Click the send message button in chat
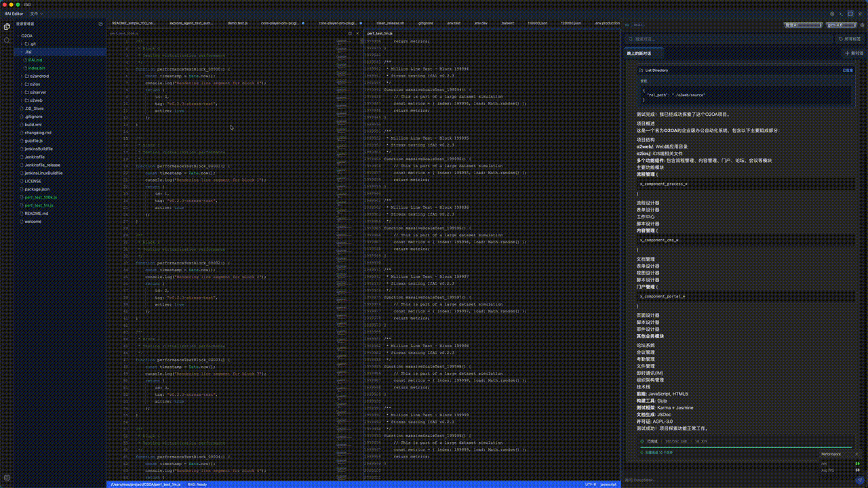Screen dimensions: 868x488 (x=859, y=480)
